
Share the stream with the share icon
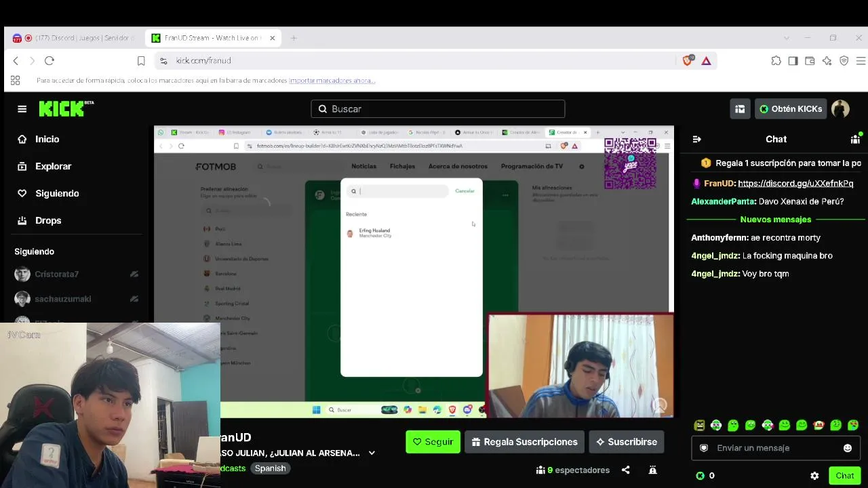626,470
